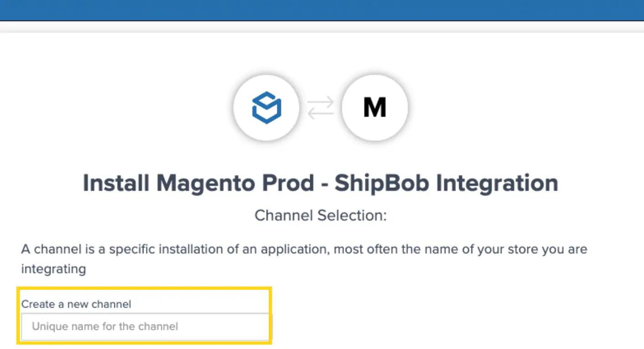Click the bottom border of the channel input

pos(145,339)
